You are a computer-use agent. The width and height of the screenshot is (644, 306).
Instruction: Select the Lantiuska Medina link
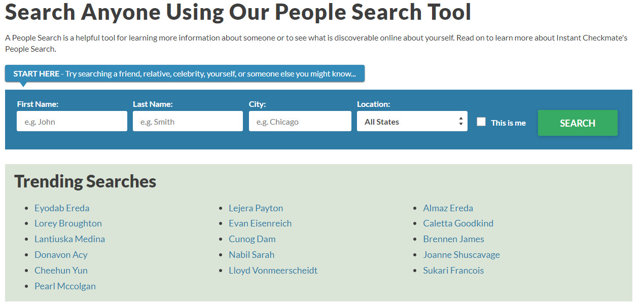coord(69,239)
